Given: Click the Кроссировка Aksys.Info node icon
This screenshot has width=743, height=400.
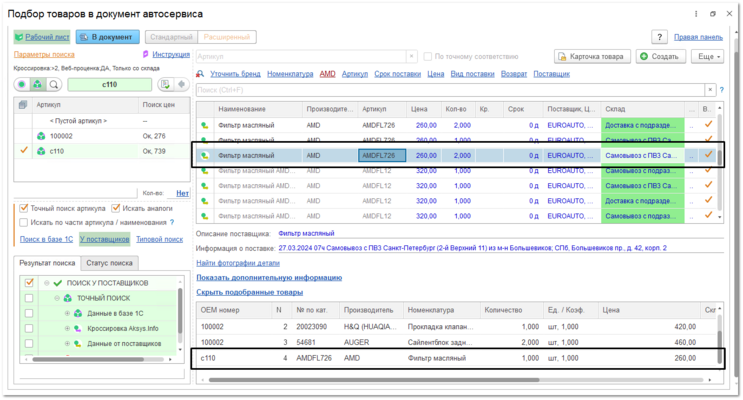Looking at the screenshot, I should point(78,328).
